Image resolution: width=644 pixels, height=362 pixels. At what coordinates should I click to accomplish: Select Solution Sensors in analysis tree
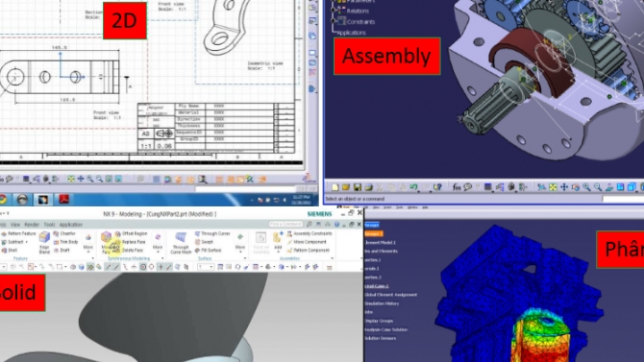(x=380, y=338)
